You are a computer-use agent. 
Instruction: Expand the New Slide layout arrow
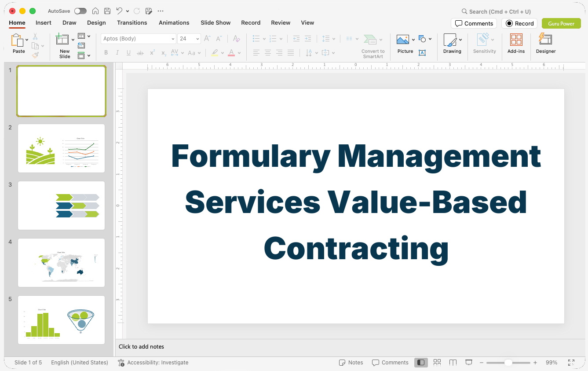tap(73, 40)
